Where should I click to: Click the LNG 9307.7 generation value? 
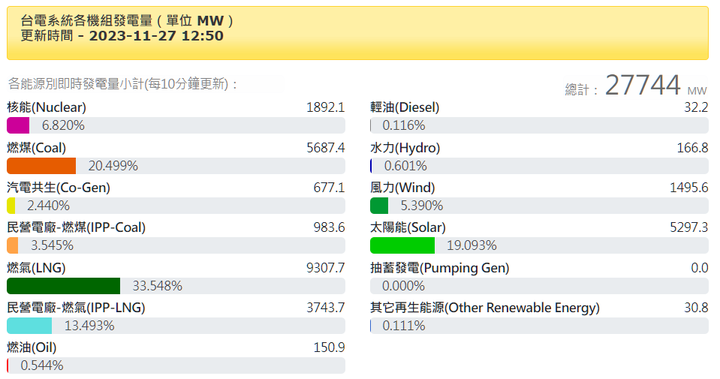pyautogui.click(x=326, y=268)
